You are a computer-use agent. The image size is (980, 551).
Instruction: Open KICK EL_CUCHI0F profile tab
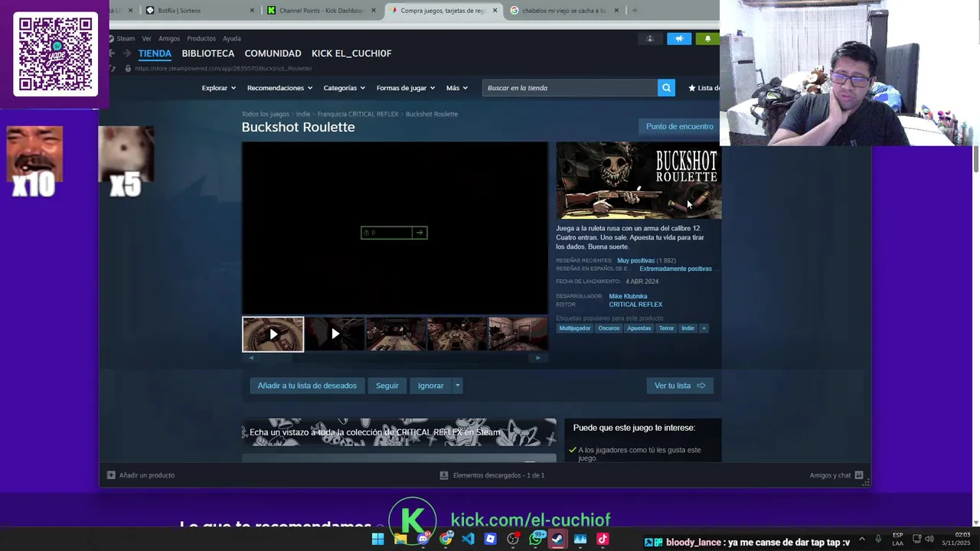pyautogui.click(x=351, y=54)
